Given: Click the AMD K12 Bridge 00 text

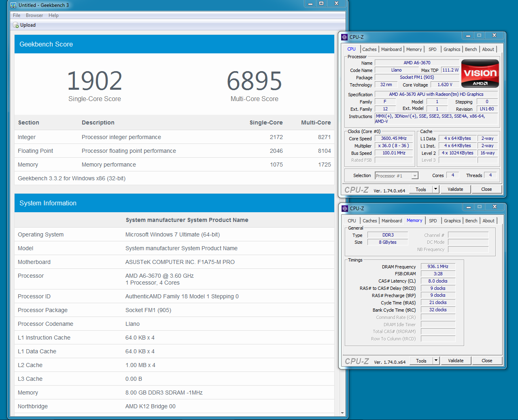Looking at the screenshot, I should 151,406.
